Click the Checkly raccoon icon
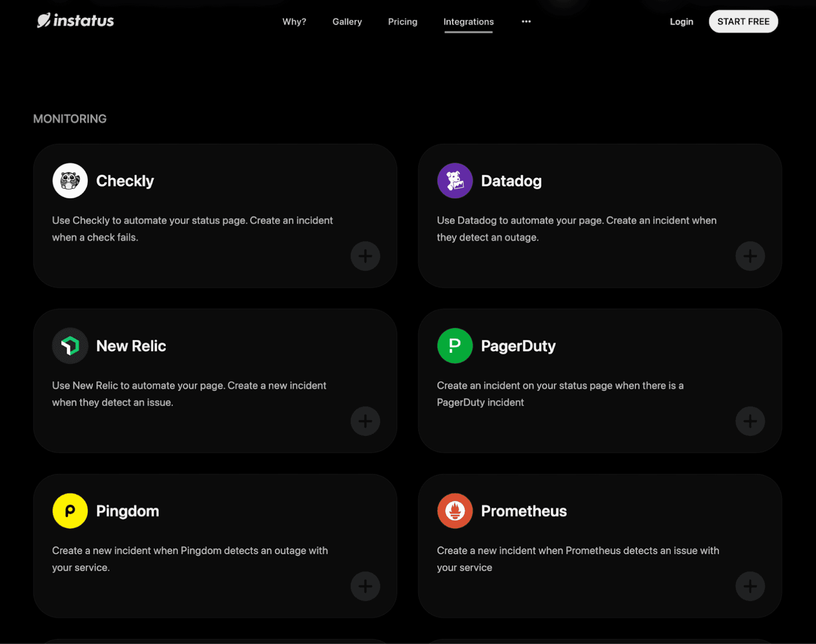Image resolution: width=816 pixels, height=644 pixels. tap(70, 180)
